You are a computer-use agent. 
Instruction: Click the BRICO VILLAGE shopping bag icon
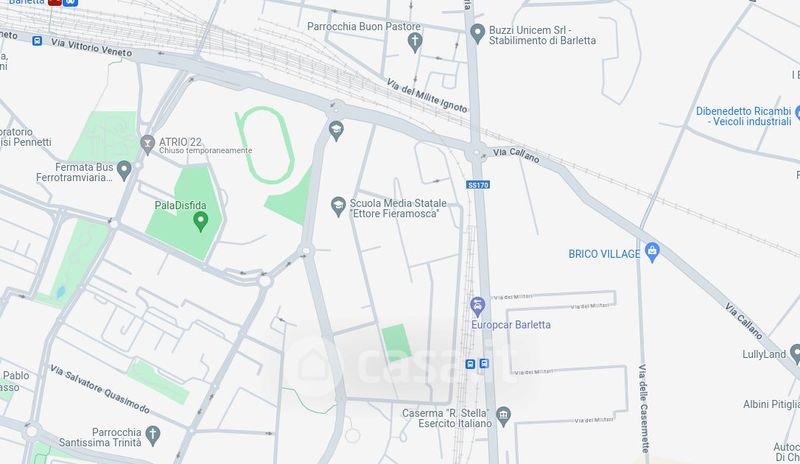[x=652, y=253]
